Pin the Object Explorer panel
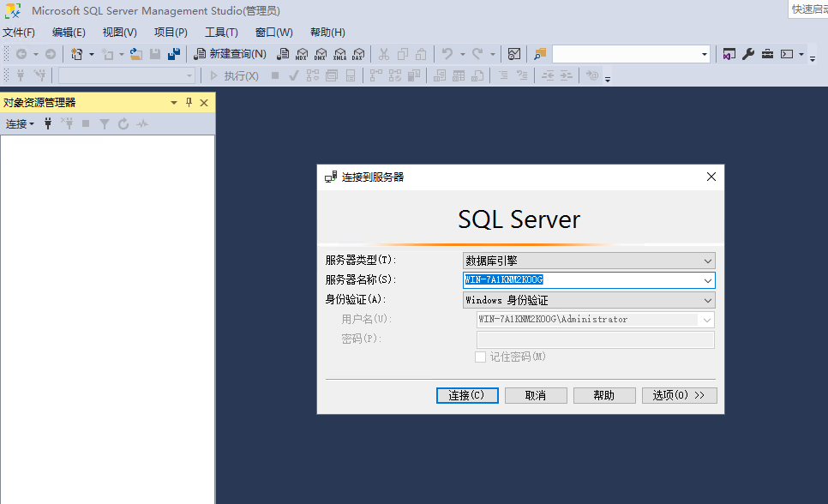828x504 pixels. pyautogui.click(x=189, y=103)
